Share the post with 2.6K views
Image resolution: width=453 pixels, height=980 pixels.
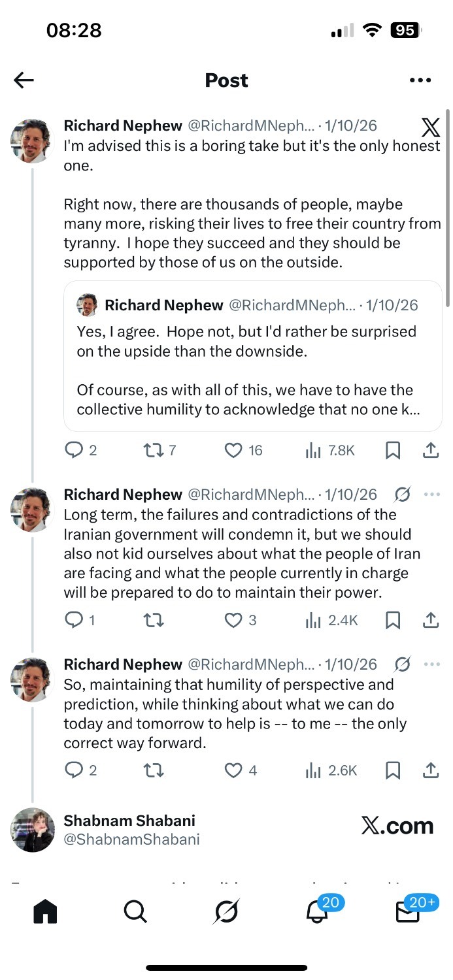click(431, 770)
